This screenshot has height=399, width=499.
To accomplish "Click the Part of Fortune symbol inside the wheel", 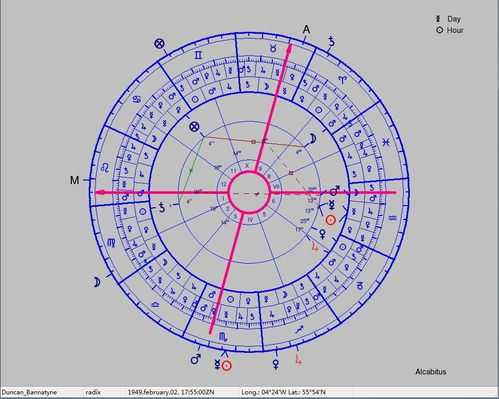I will click(x=194, y=127).
